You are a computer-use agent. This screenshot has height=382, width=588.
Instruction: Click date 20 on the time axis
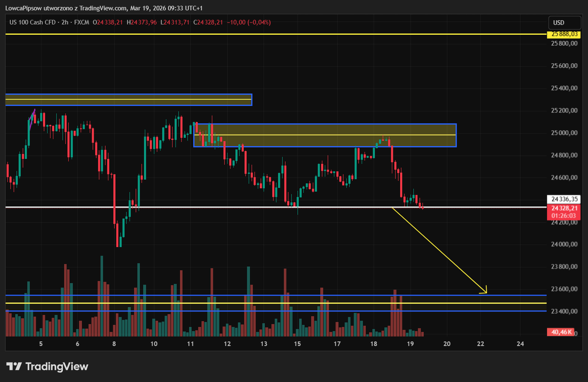point(447,344)
